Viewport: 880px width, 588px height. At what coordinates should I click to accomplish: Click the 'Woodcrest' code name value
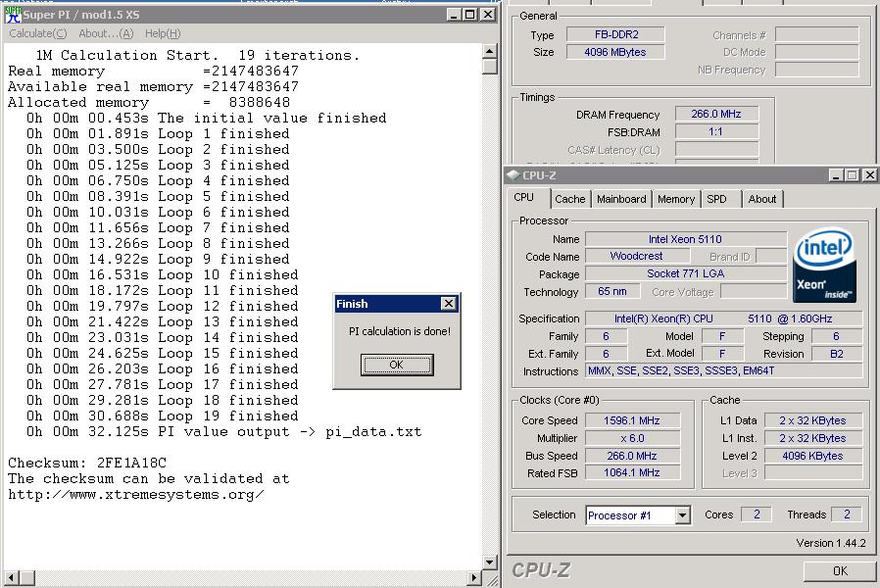(637, 256)
